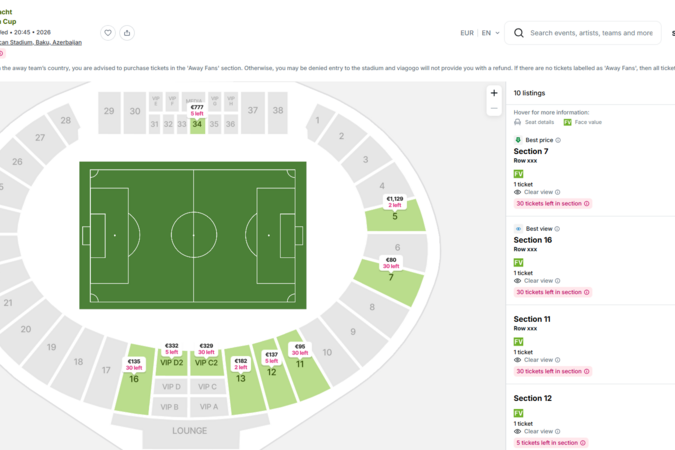
Task: Choose the VIP D2 block on map
Action: click(x=172, y=363)
